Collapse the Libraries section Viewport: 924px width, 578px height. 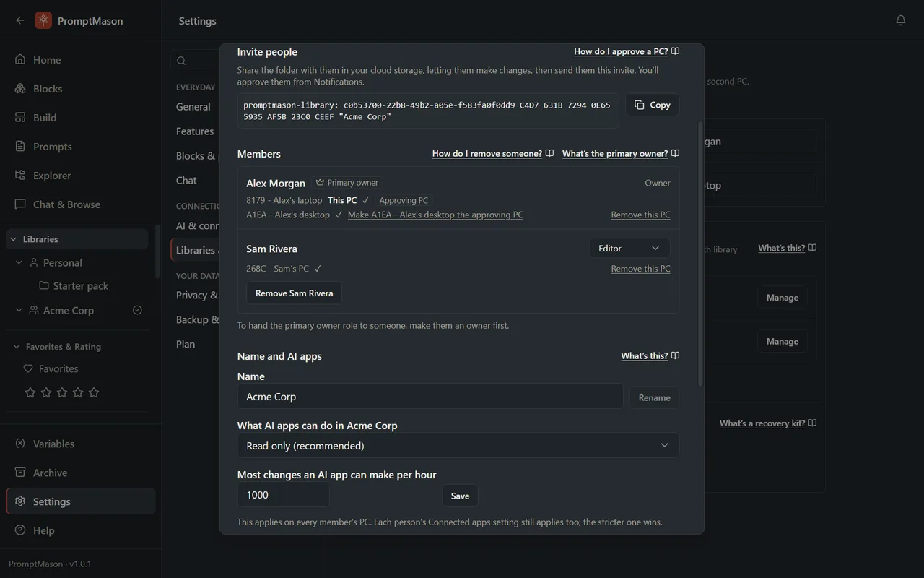13,239
